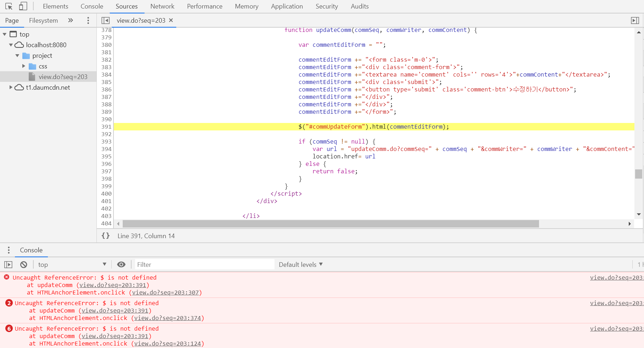The height and width of the screenshot is (348, 644).
Task: Click the red 2 error count badge
Action: [9, 303]
